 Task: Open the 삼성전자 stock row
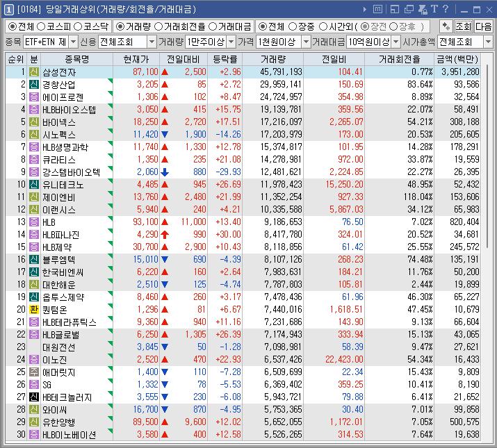click(x=243, y=72)
